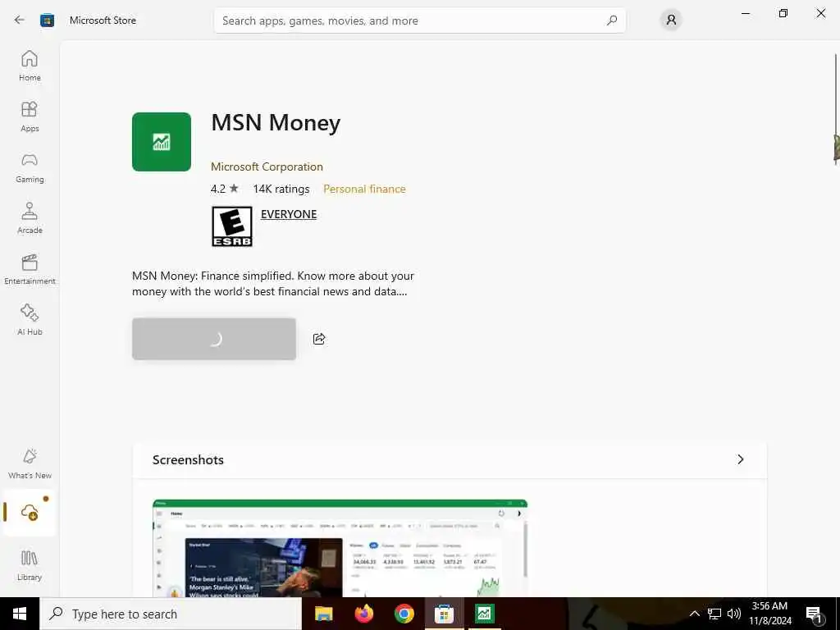Click the Screenshots heading
Viewport: 840px width, 630px height.
pyautogui.click(x=188, y=460)
